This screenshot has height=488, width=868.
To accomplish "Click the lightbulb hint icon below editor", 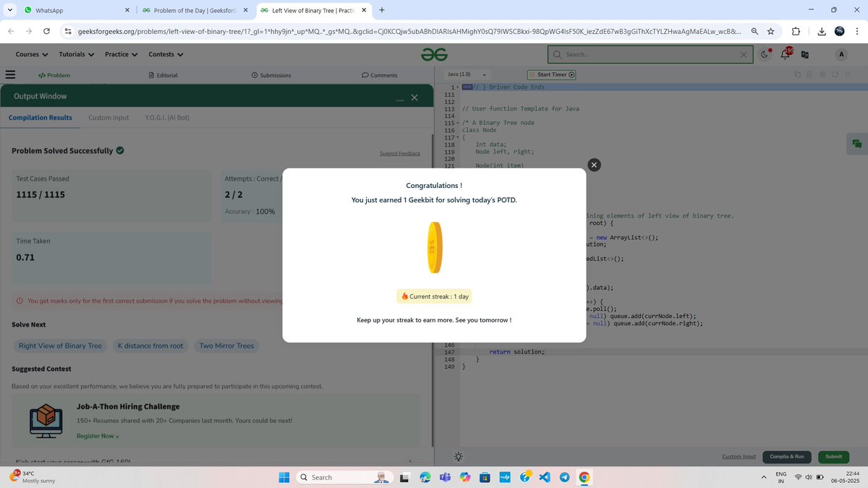I will (459, 457).
